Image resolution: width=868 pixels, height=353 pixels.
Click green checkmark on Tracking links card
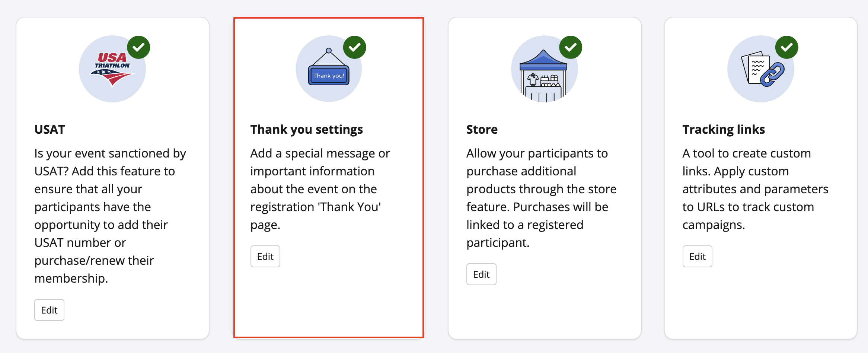(x=786, y=47)
